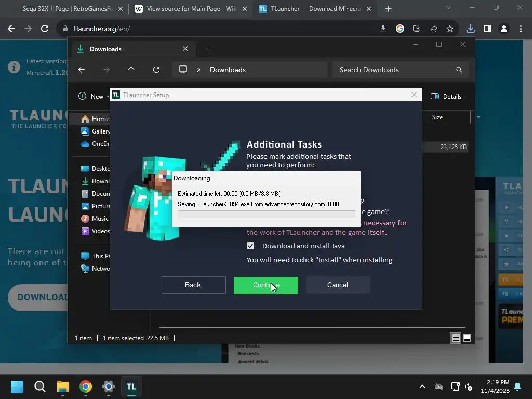This screenshot has height=399, width=532.
Task: Open the notifications bell in taskbar
Action: pos(518,387)
